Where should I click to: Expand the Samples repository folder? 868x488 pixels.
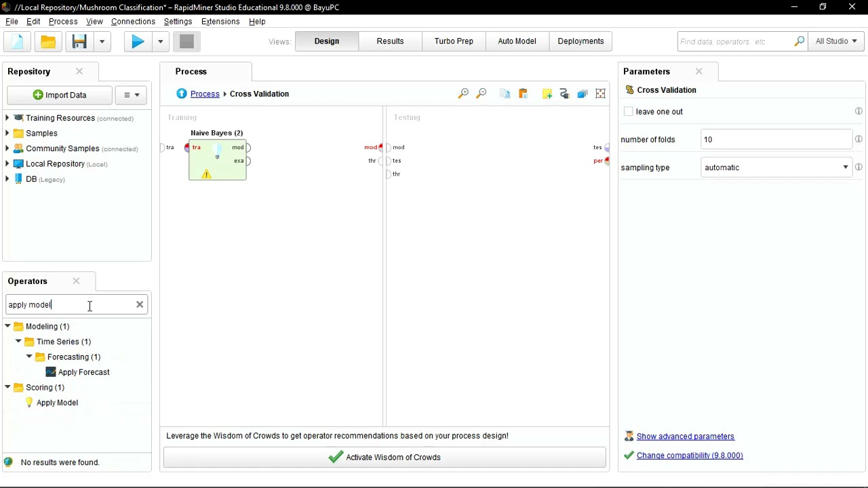coord(7,134)
